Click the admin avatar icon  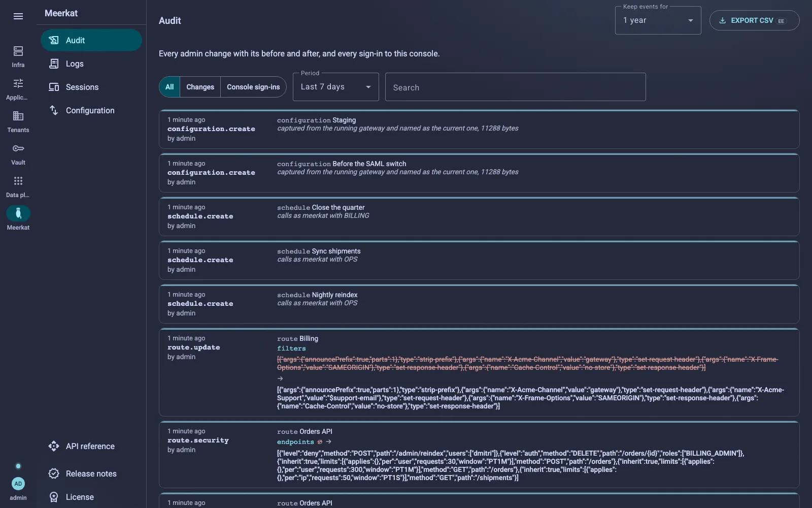(18, 484)
